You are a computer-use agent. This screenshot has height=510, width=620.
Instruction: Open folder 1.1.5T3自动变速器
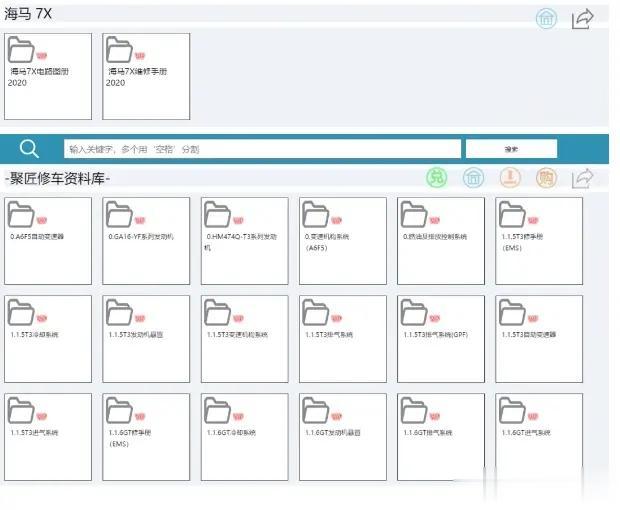coord(539,339)
